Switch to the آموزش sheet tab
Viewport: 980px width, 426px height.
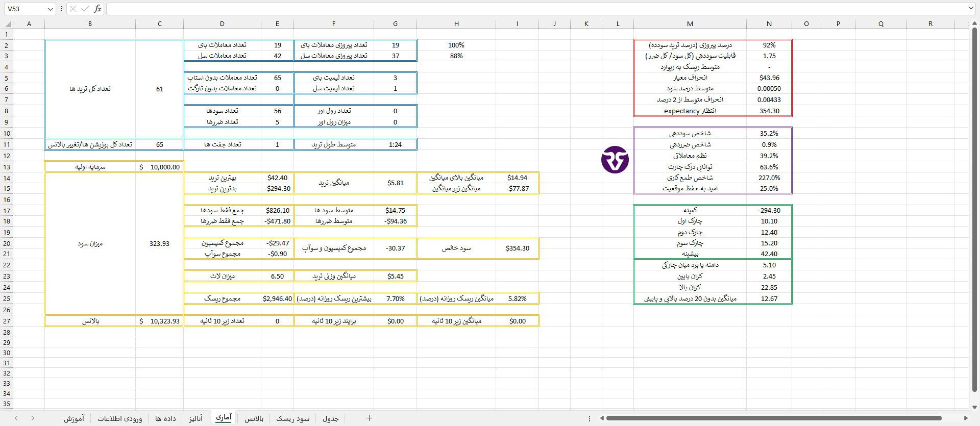click(74, 418)
